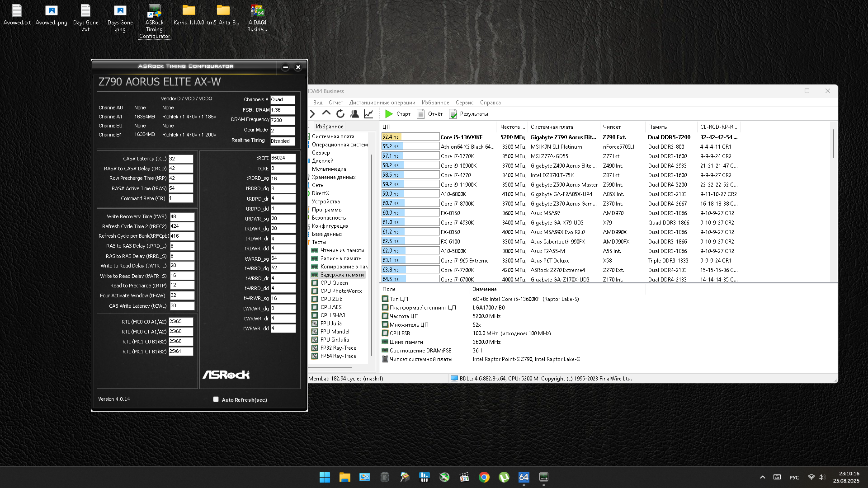Open the Справка menu

(490, 103)
